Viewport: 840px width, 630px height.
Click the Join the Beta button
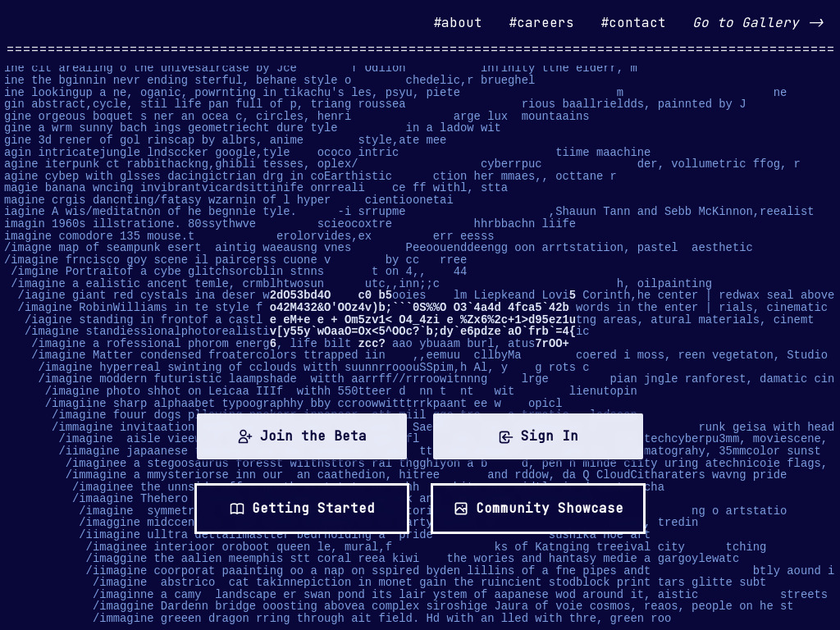pos(302,436)
